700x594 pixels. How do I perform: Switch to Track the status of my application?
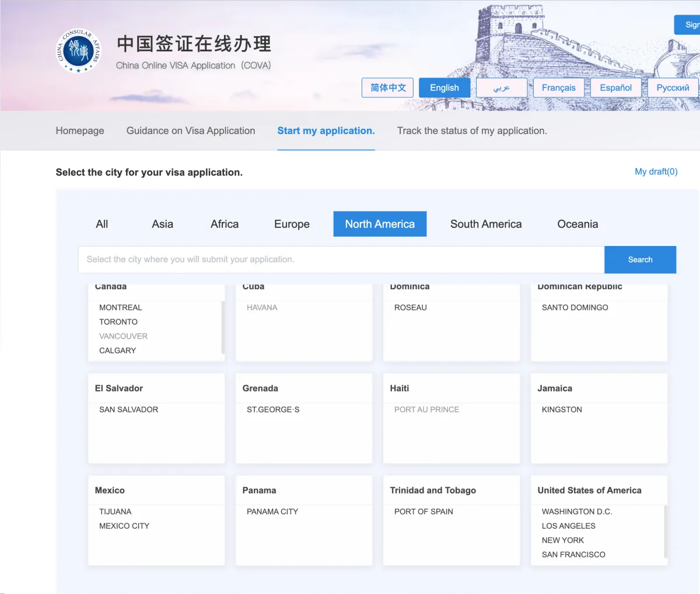coord(471,131)
